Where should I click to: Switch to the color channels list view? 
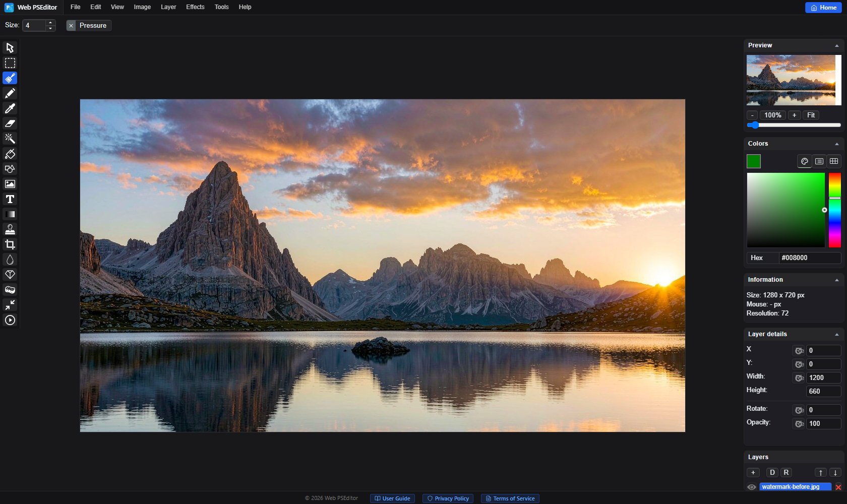[819, 161]
